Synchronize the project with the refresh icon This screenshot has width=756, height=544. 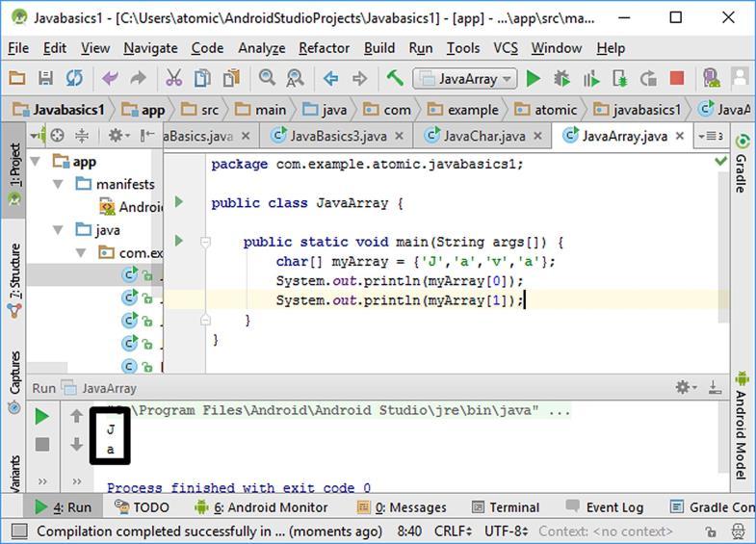click(x=74, y=78)
